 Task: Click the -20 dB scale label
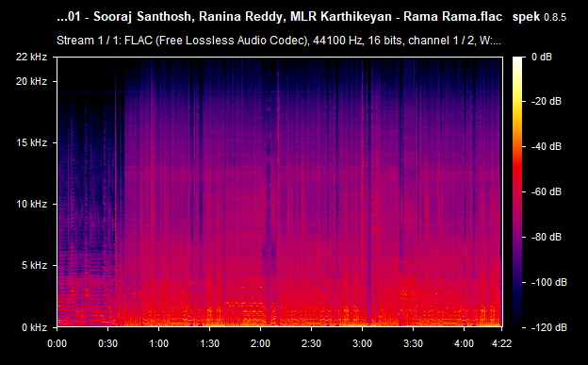[x=547, y=102]
